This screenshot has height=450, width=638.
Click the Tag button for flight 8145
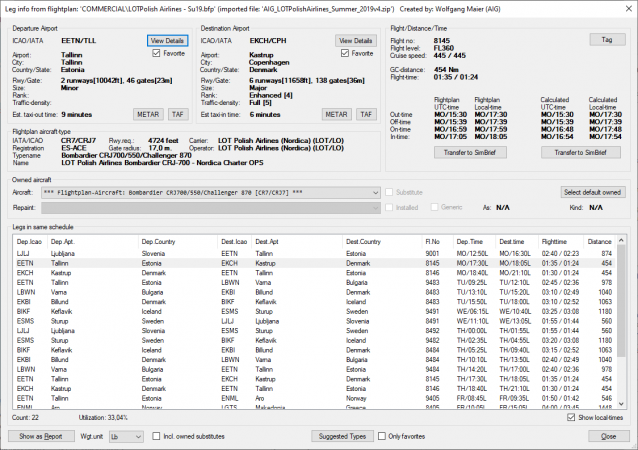[607, 39]
